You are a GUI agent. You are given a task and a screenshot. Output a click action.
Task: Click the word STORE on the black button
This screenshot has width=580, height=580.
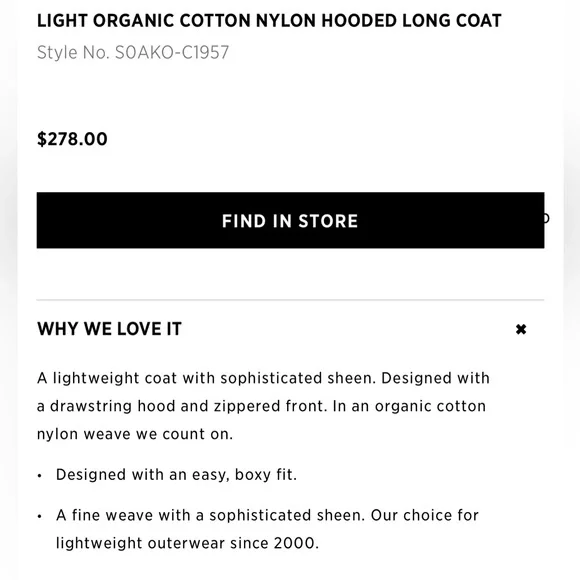click(328, 221)
